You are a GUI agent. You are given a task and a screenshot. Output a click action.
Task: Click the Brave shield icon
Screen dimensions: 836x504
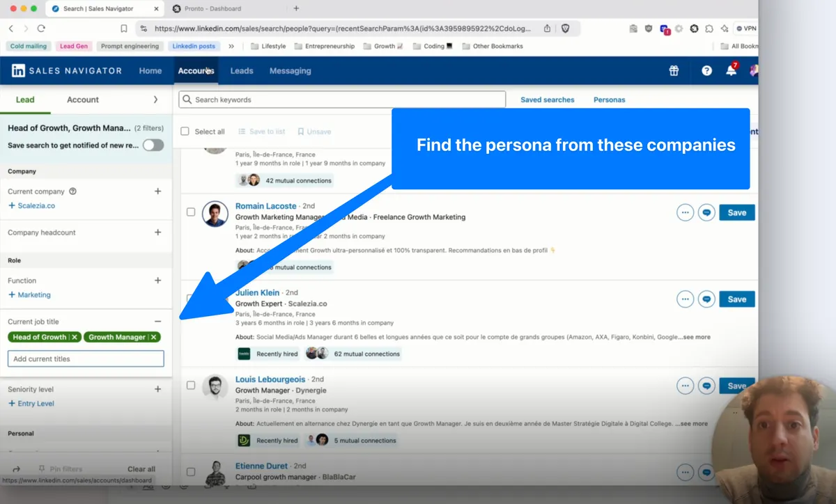click(566, 29)
